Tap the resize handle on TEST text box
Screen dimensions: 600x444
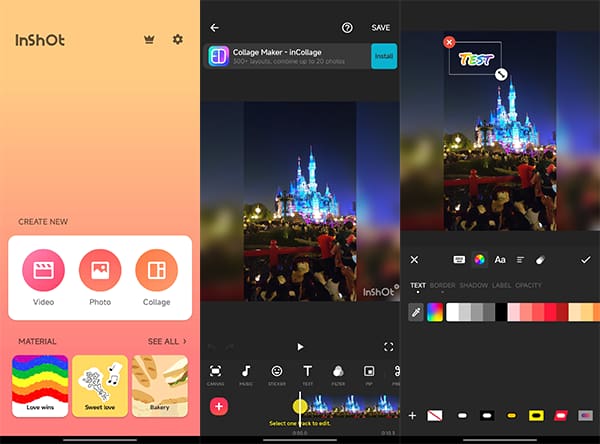pyautogui.click(x=501, y=74)
